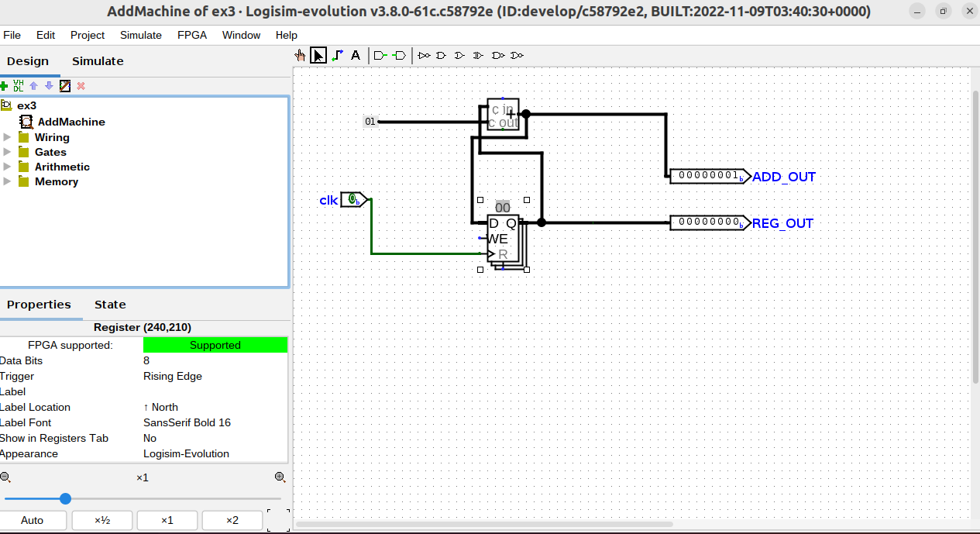The width and height of the screenshot is (980, 534).
Task: Add an input Pin from toolbar
Action: pos(380,55)
